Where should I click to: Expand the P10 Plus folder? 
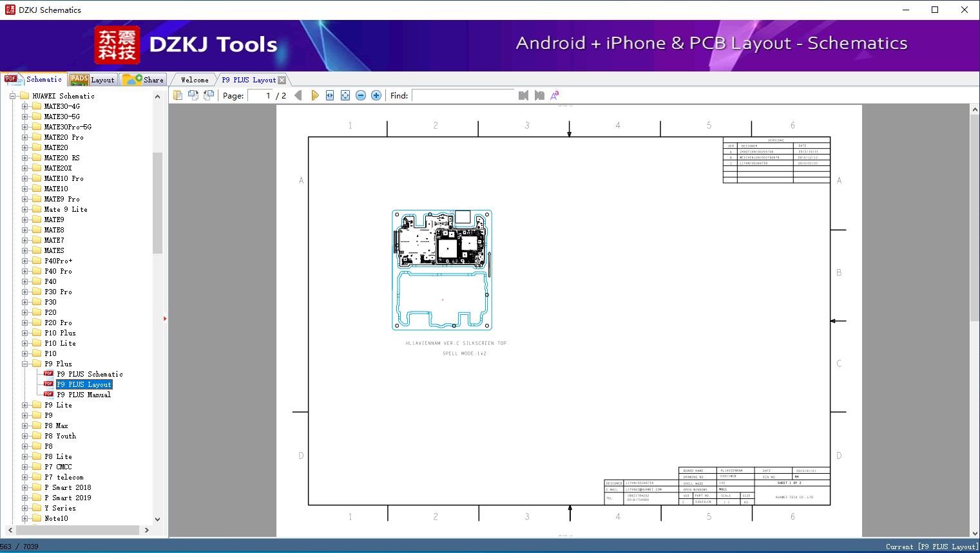click(x=24, y=333)
